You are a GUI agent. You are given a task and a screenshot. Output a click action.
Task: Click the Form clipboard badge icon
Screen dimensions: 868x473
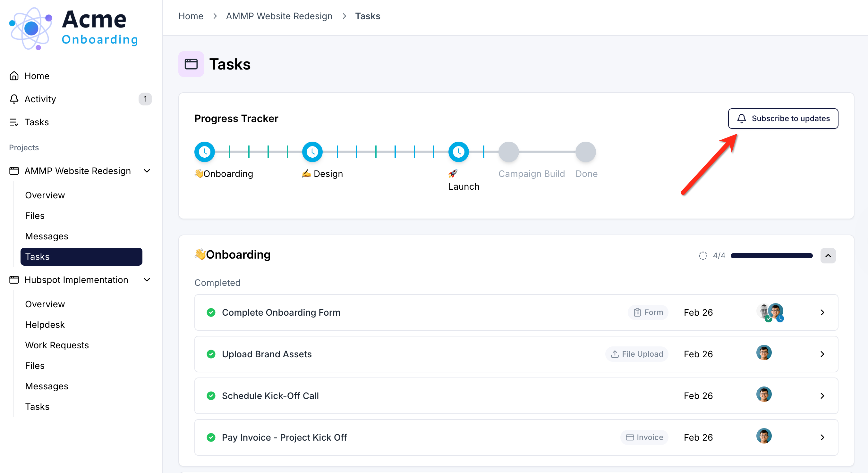coord(637,312)
